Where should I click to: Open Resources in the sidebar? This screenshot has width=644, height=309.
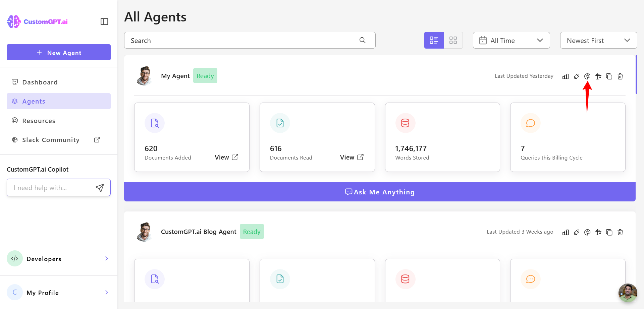tap(59, 121)
